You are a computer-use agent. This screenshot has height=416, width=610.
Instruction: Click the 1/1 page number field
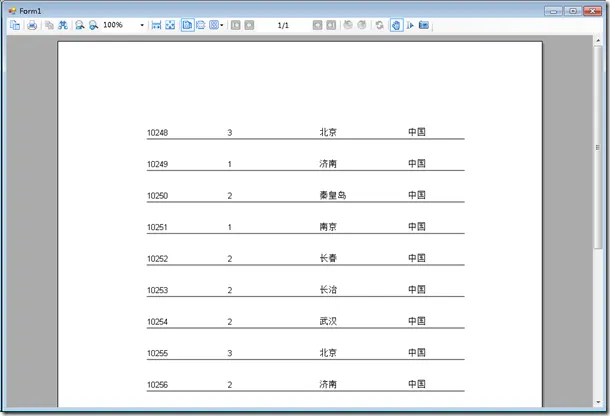[x=283, y=25]
